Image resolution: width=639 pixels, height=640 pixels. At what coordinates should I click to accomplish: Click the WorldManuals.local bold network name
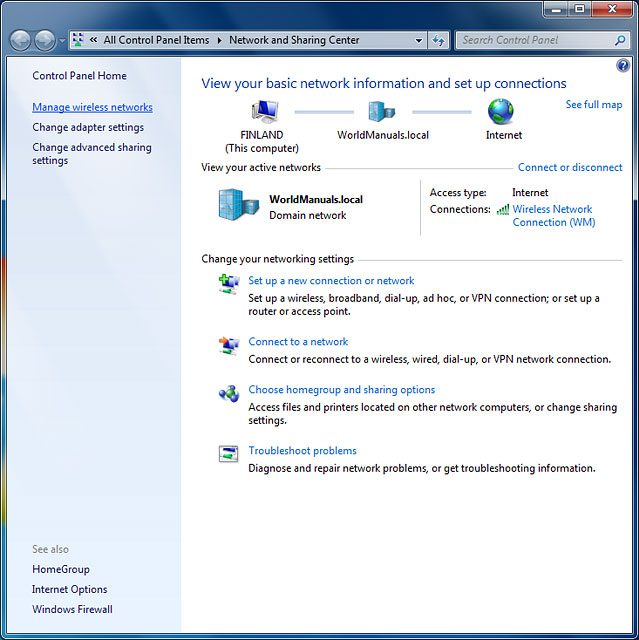tap(316, 200)
